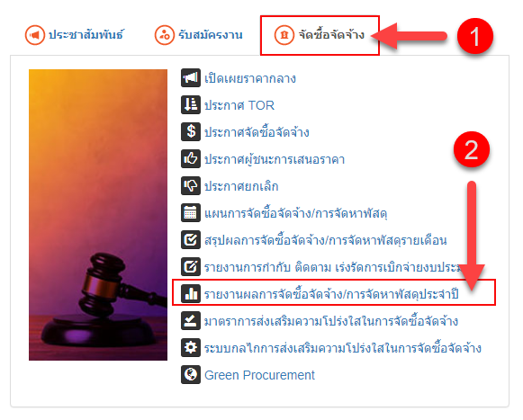Open the Green Procurement link

259,375
